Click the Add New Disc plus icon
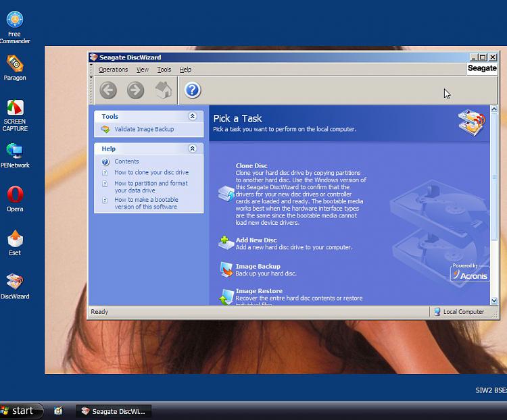The height and width of the screenshot is (420, 507). [226, 243]
